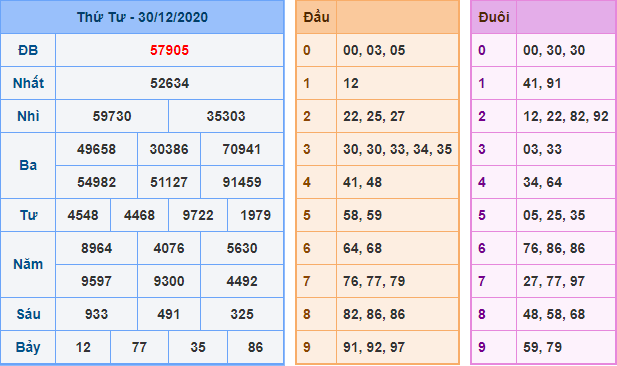Click Đầu values 58, 59
The width and height of the screenshot is (617, 366).
tap(362, 216)
